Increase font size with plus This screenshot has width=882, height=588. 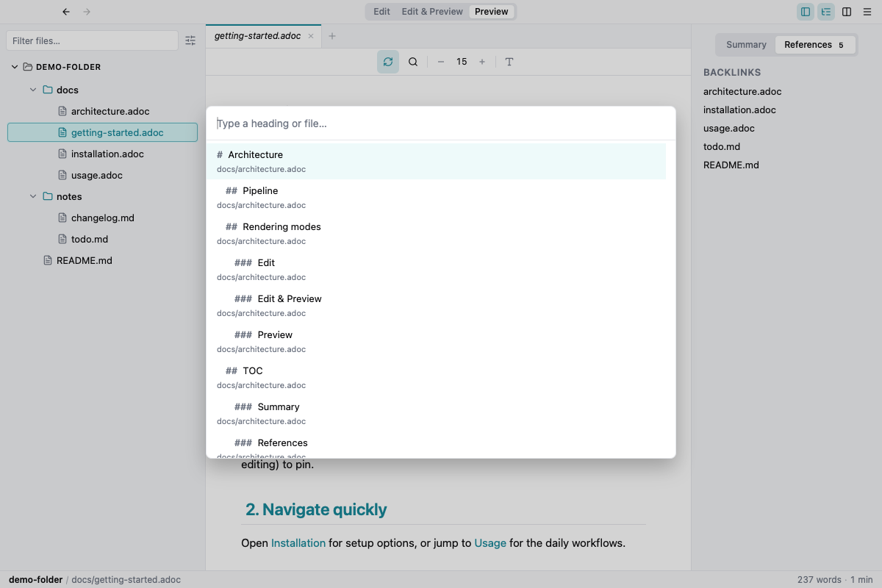click(x=482, y=62)
